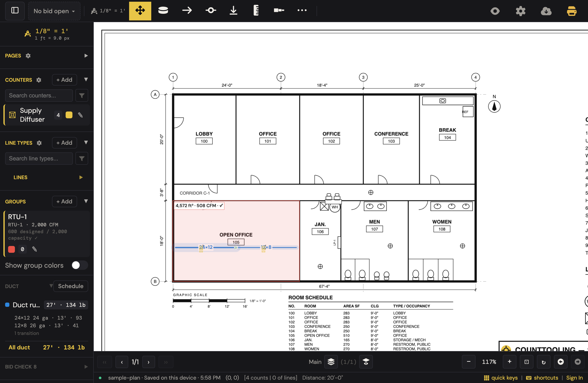Add a new group

click(x=64, y=201)
